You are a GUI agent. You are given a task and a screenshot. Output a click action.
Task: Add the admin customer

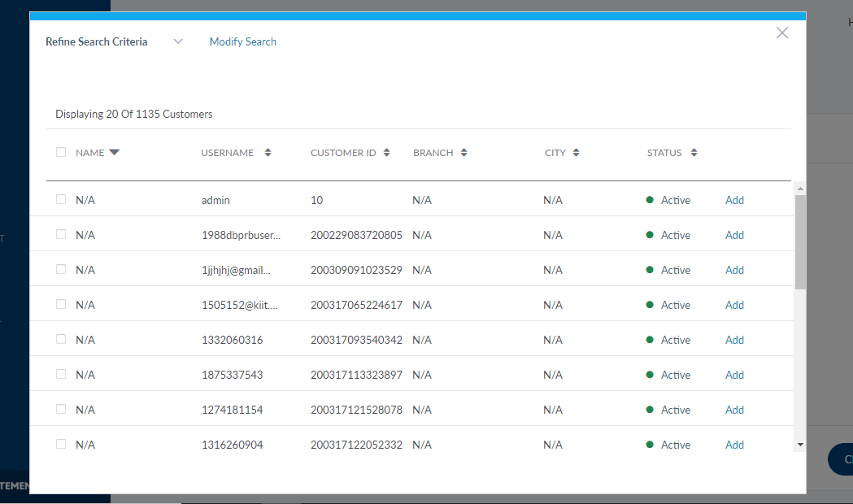click(x=734, y=201)
